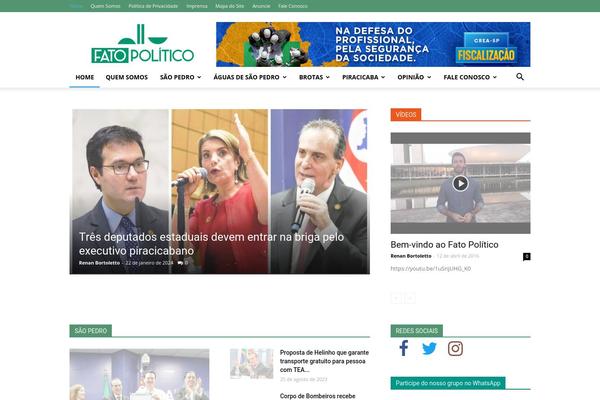Image resolution: width=600 pixels, height=400 pixels.
Task: Open Fale Conosco in top green bar
Action: point(293,6)
